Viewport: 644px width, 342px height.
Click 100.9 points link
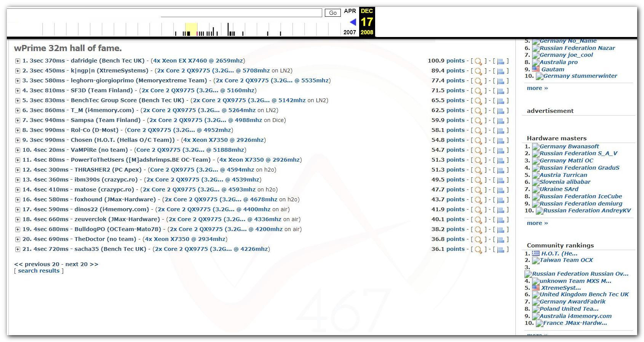[446, 61]
